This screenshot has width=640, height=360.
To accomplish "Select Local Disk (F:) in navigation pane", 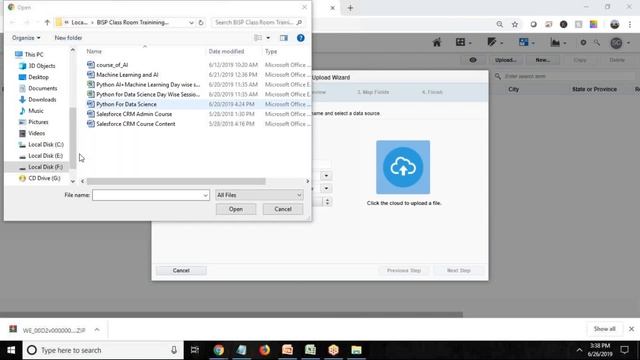I will point(45,167).
